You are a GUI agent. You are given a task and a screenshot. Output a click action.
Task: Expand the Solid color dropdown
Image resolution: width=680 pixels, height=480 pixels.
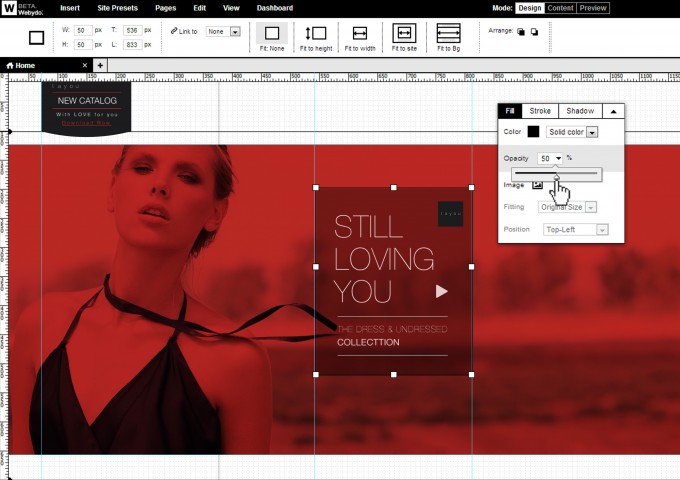coord(592,132)
